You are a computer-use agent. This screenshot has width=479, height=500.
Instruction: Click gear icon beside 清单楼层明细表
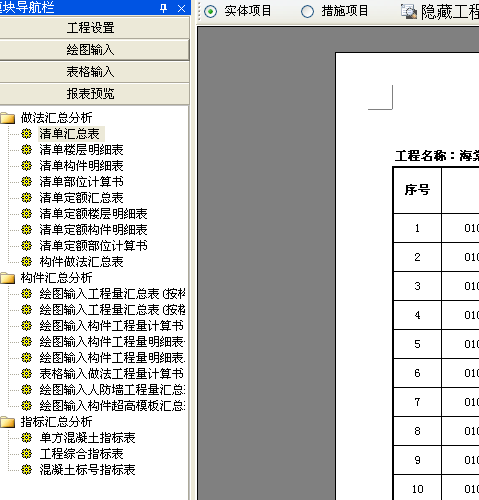[x=26, y=150]
